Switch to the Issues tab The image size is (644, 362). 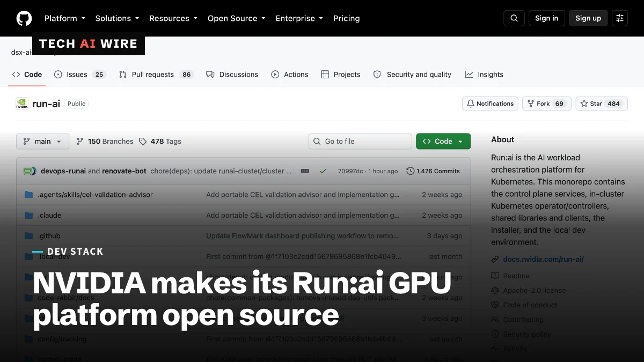[x=79, y=75]
